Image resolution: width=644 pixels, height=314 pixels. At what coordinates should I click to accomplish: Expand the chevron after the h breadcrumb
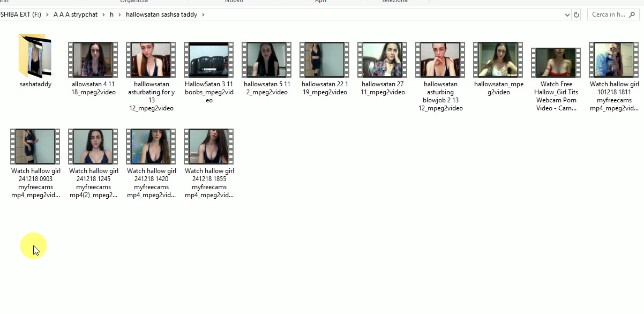(119, 15)
